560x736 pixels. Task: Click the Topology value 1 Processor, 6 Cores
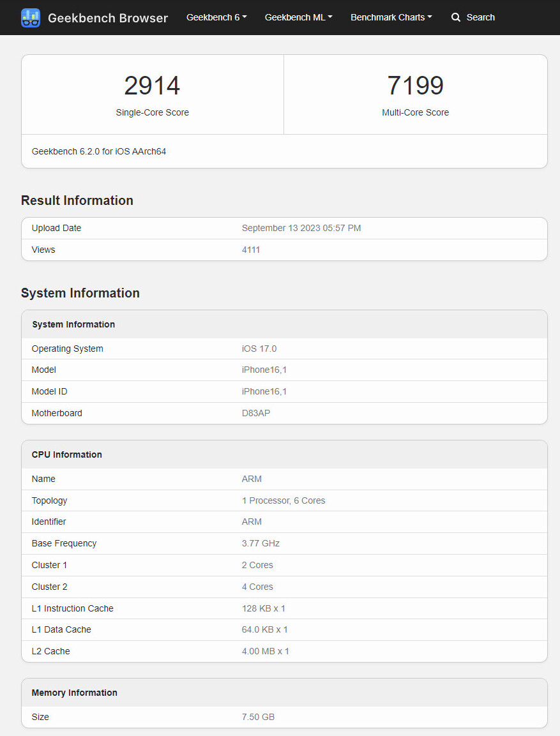284,500
